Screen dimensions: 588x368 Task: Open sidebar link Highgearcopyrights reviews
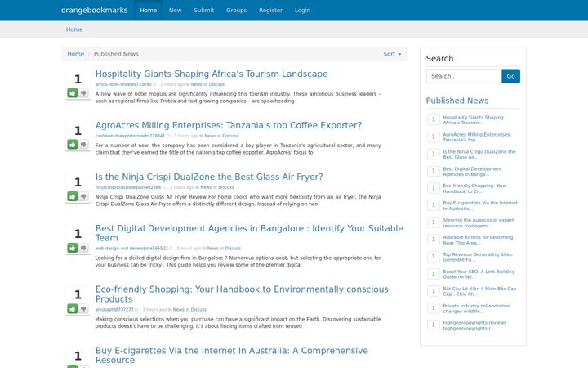click(x=474, y=325)
